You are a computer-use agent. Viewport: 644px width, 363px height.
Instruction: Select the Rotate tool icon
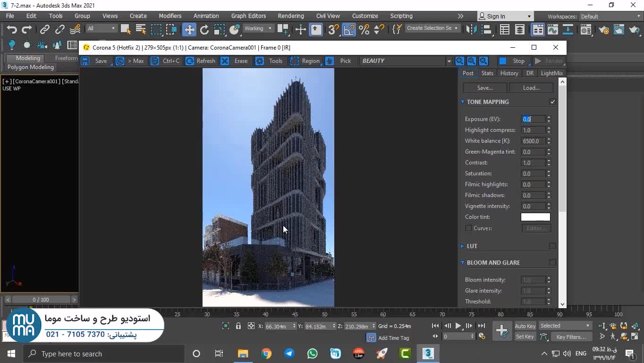(204, 29)
